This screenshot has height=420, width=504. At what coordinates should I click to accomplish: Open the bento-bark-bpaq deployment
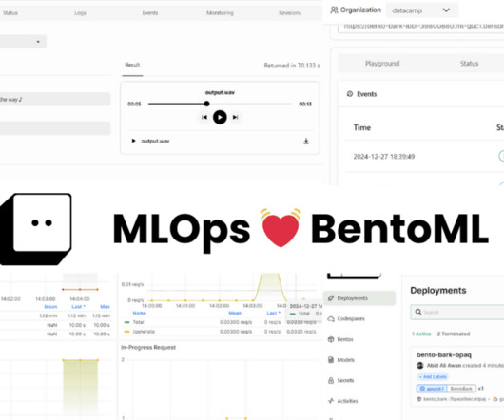(x=443, y=354)
